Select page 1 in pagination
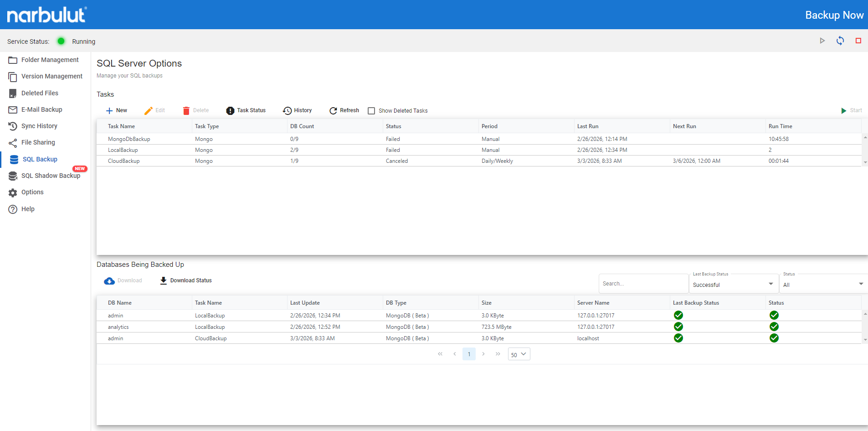Image resolution: width=868 pixels, height=431 pixels. pos(469,354)
